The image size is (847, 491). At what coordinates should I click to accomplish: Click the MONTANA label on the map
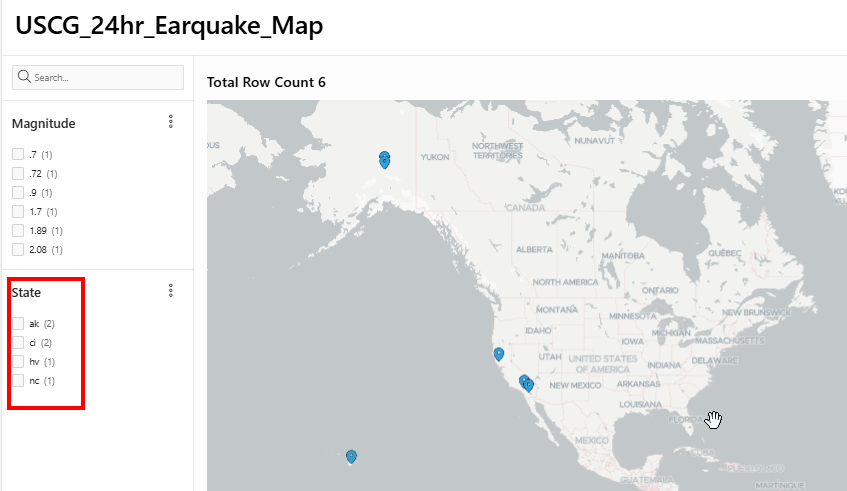556,310
